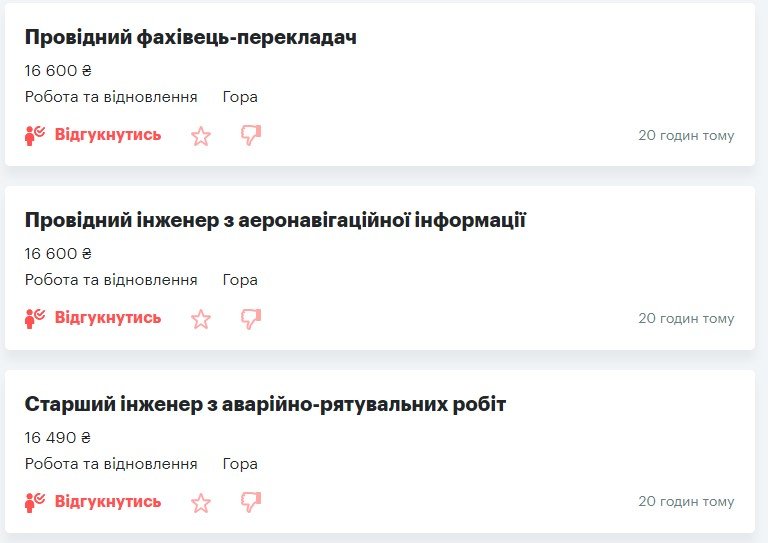768x543 pixels.
Task: Click company Робота та відновлення in first card
Action: 111,97
